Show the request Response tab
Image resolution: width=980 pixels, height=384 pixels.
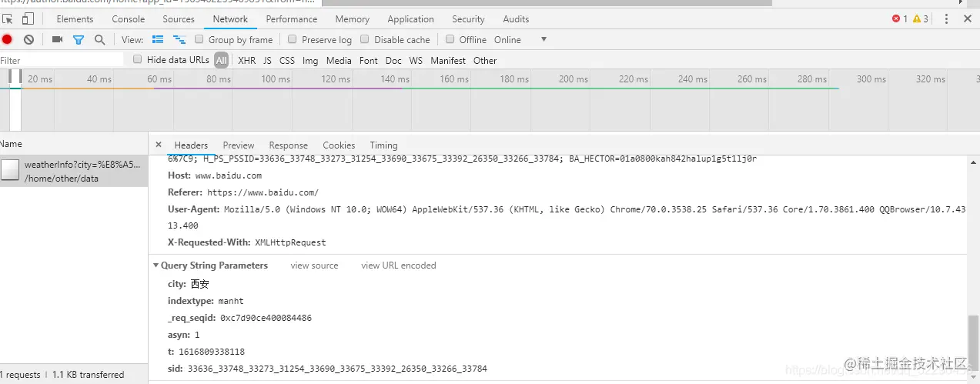point(289,145)
